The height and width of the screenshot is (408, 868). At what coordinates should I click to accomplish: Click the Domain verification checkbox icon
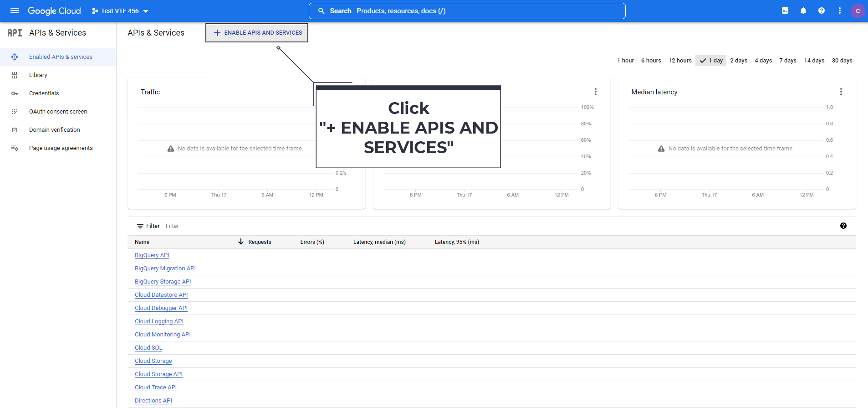[15, 130]
